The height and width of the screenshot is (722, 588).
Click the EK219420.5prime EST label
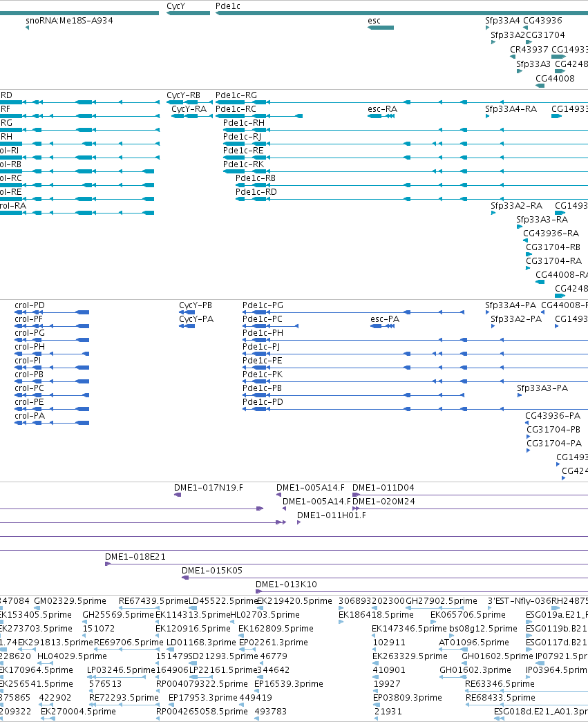click(294, 600)
